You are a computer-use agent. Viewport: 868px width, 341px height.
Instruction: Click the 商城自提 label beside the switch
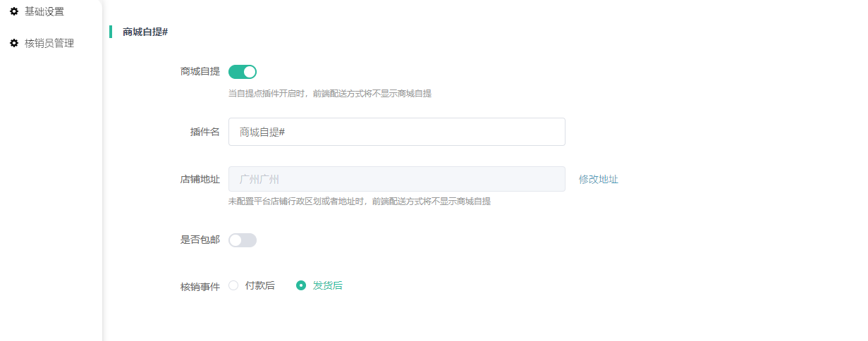point(200,71)
